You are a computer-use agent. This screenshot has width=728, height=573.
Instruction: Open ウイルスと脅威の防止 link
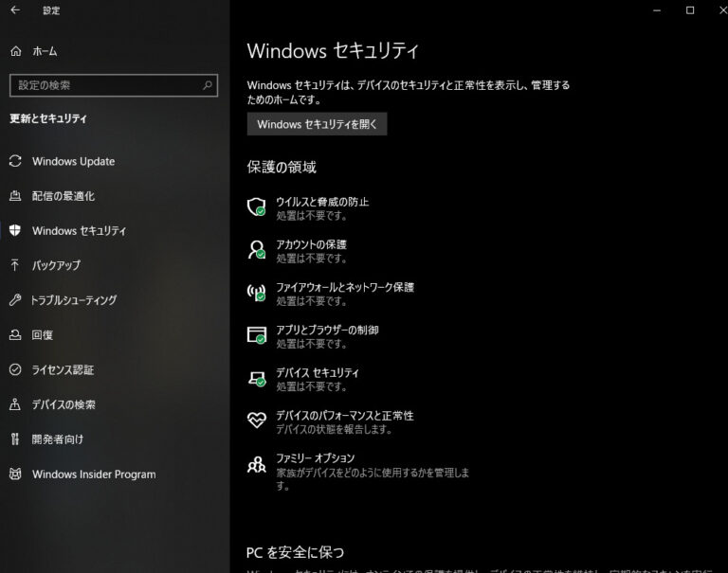pyautogui.click(x=322, y=202)
